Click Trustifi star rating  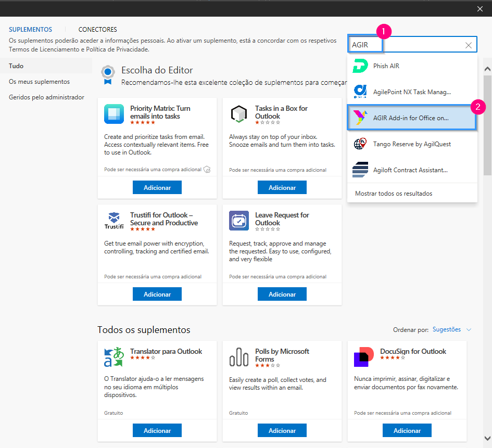(143, 229)
